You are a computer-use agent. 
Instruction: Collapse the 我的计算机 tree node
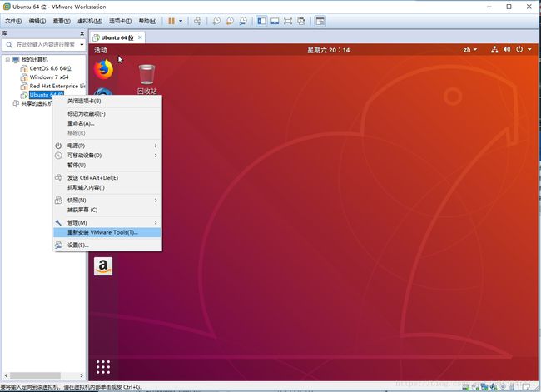coord(7,60)
